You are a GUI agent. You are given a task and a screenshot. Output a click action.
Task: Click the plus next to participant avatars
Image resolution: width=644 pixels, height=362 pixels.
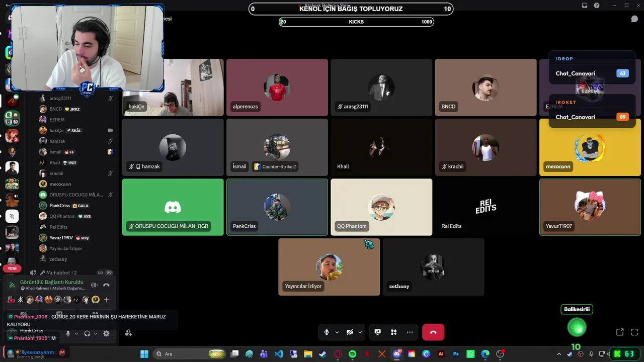coord(106,300)
